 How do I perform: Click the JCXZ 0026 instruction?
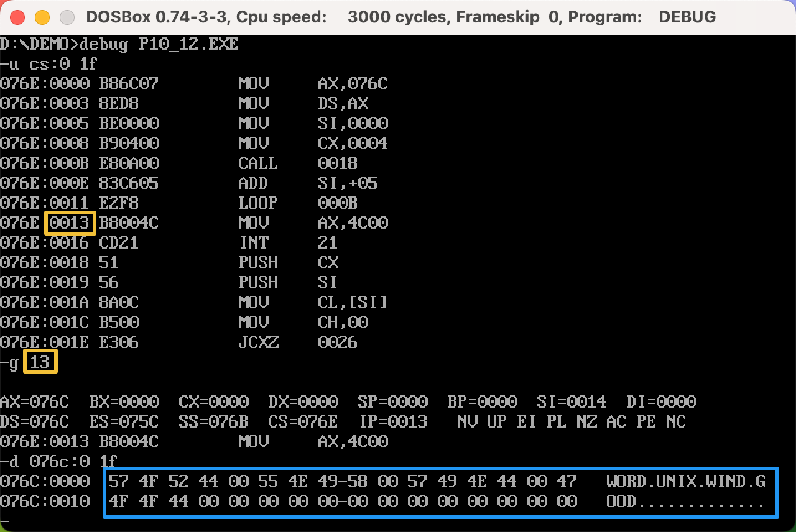tap(297, 342)
